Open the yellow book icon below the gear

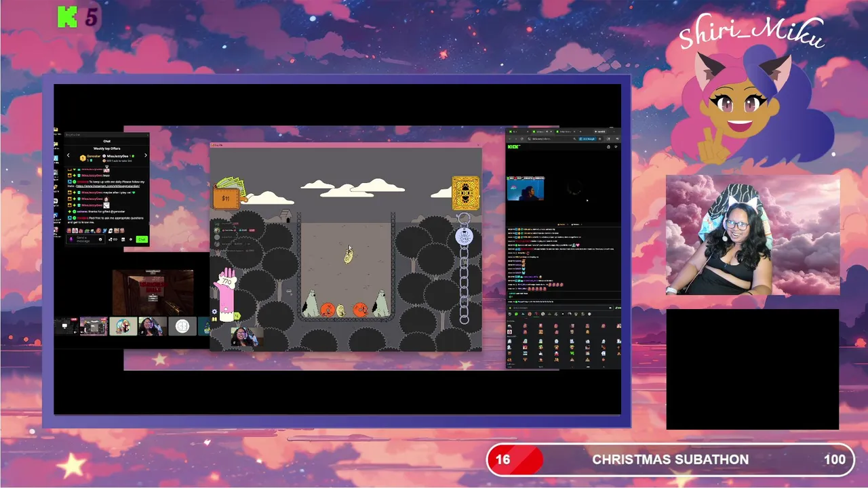214,319
